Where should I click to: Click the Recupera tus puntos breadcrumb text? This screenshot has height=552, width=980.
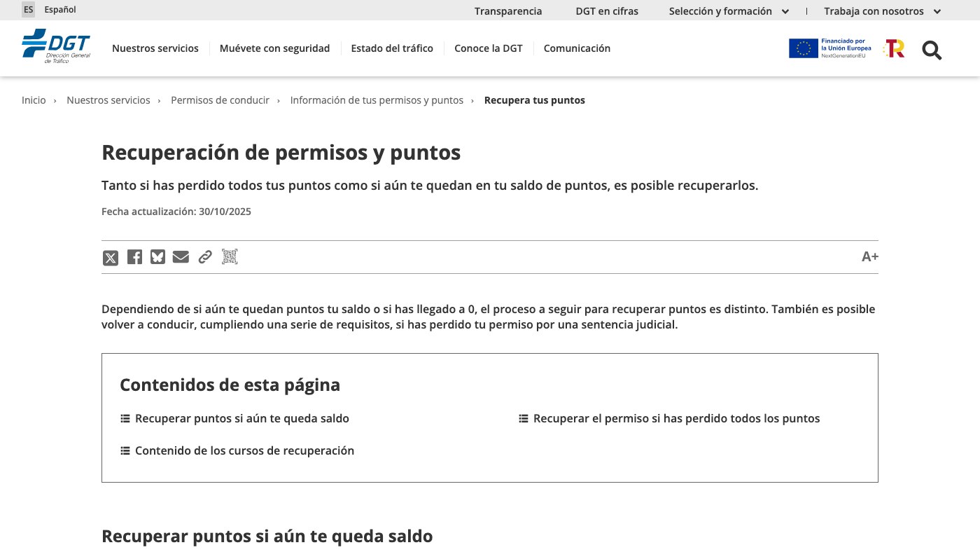[x=535, y=100]
